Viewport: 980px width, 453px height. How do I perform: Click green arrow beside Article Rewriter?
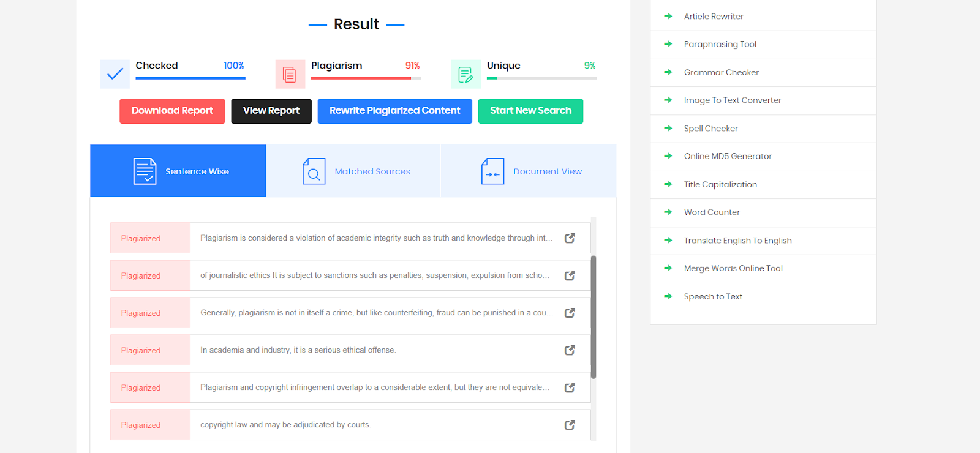[x=668, y=17]
